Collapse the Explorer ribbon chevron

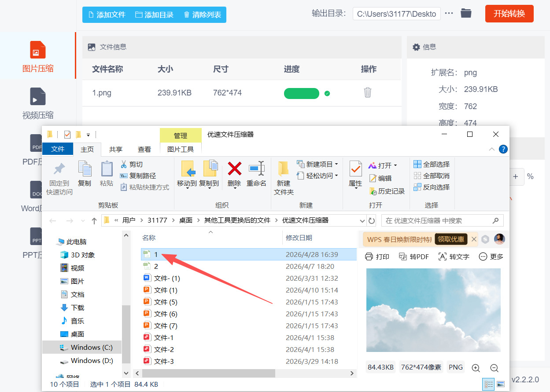pos(492,149)
